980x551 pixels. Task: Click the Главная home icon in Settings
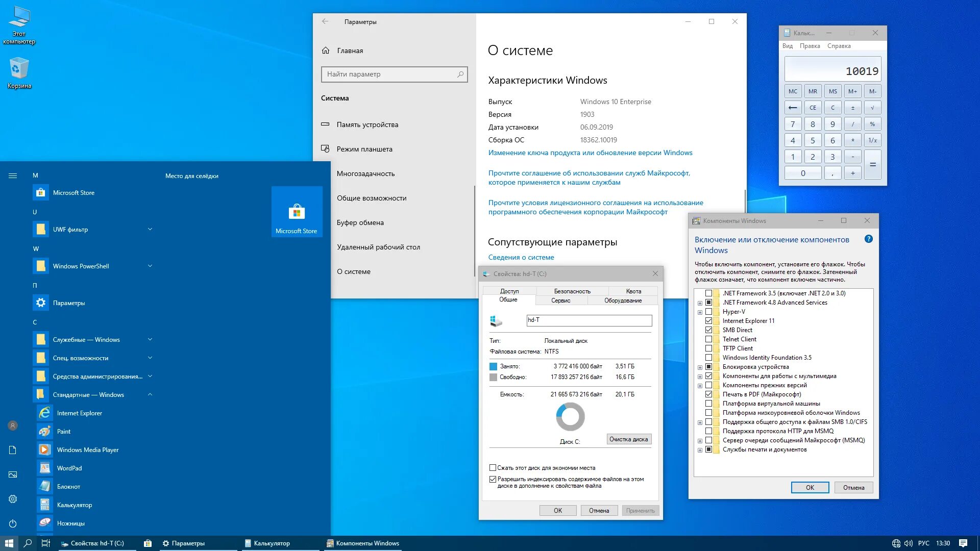[x=326, y=51]
